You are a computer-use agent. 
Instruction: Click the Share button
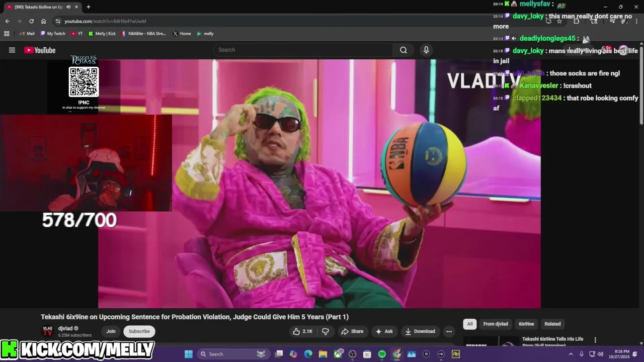tap(352, 331)
